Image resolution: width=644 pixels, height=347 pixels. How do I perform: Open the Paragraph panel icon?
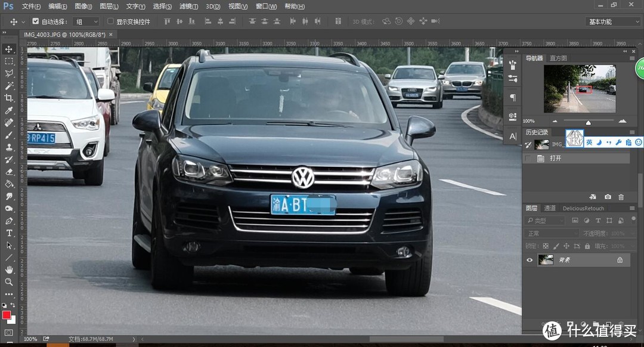513,98
